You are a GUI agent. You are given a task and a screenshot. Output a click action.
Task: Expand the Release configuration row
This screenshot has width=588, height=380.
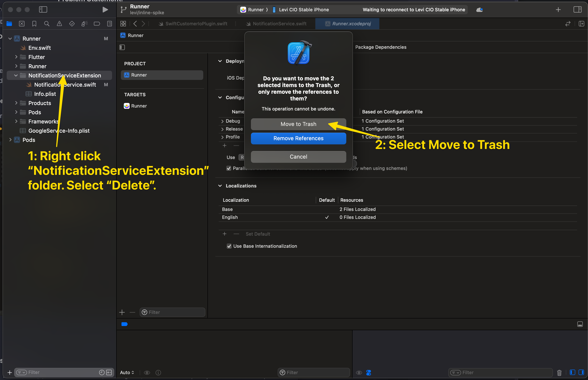coord(222,129)
